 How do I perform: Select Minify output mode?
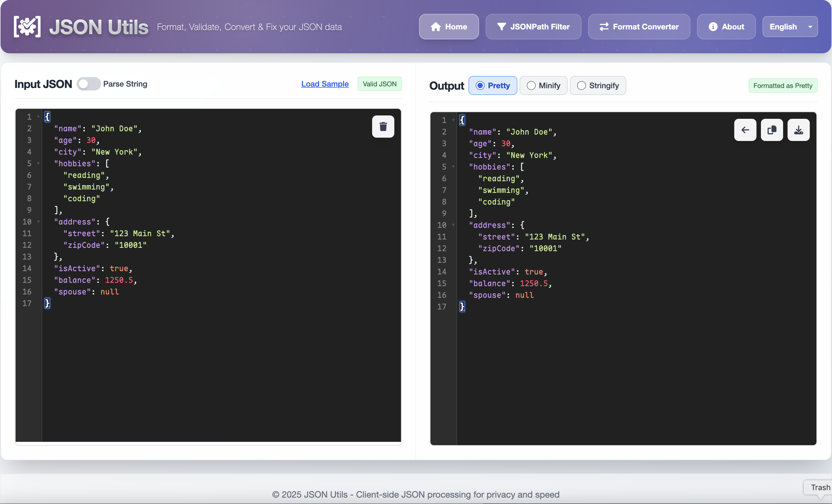543,85
